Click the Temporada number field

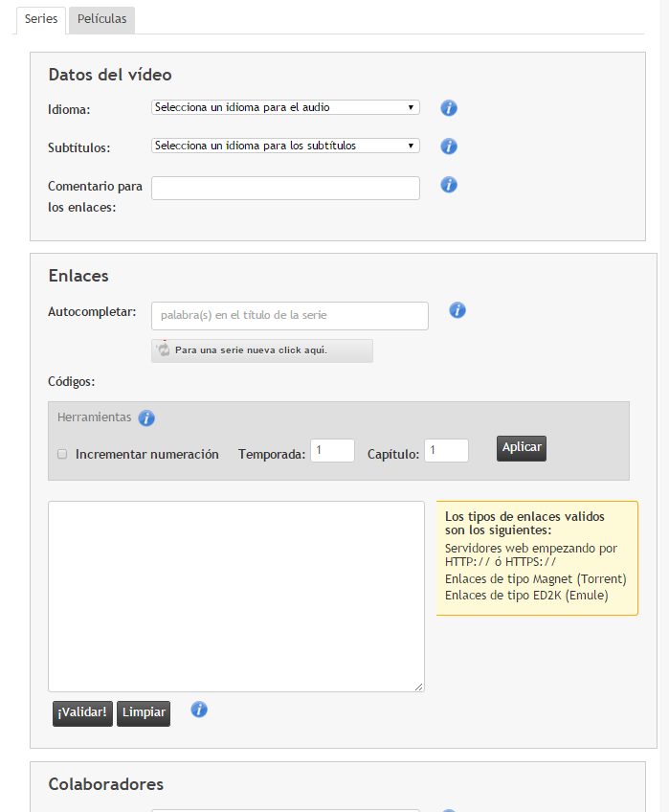click(x=332, y=451)
